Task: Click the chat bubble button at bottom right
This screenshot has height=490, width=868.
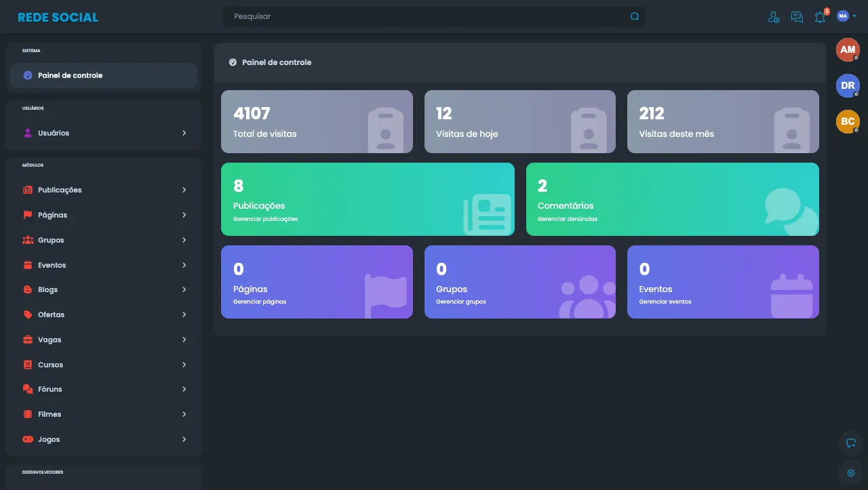Action: click(x=851, y=443)
